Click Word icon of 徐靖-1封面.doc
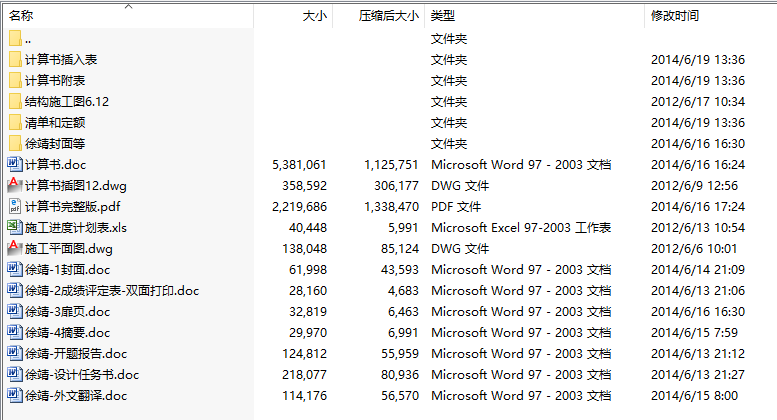 (15, 269)
